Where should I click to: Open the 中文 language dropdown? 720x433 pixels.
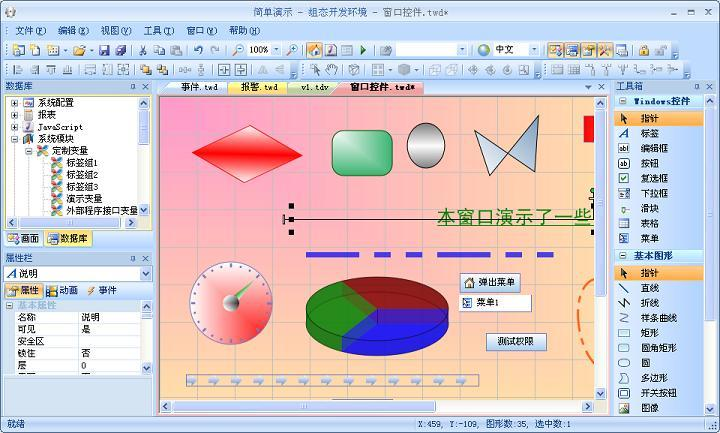[534, 50]
